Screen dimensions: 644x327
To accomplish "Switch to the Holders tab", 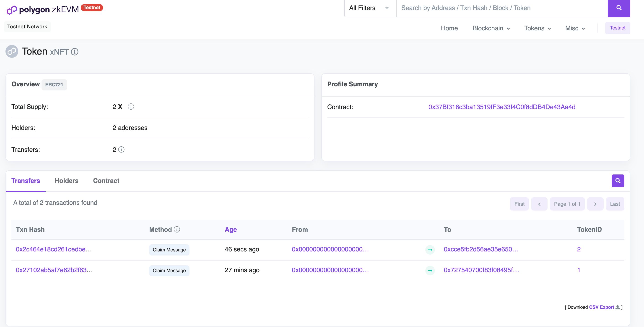I will [x=67, y=181].
